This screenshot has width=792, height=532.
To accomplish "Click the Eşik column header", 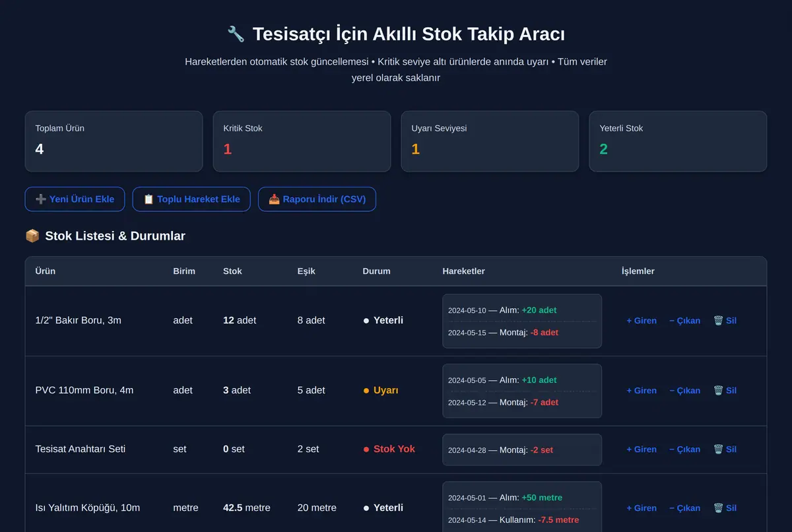I will 306,271.
